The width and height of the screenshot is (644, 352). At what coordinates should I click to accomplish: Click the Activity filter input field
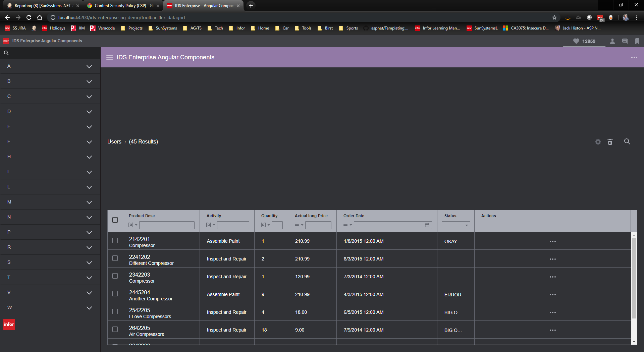pos(233,225)
